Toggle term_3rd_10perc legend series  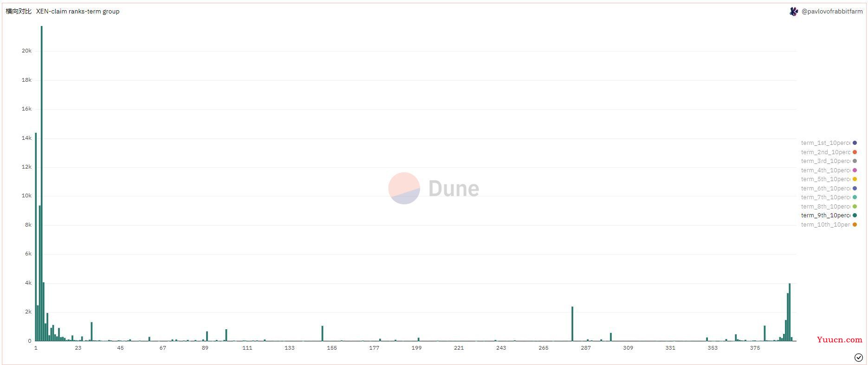(x=829, y=161)
